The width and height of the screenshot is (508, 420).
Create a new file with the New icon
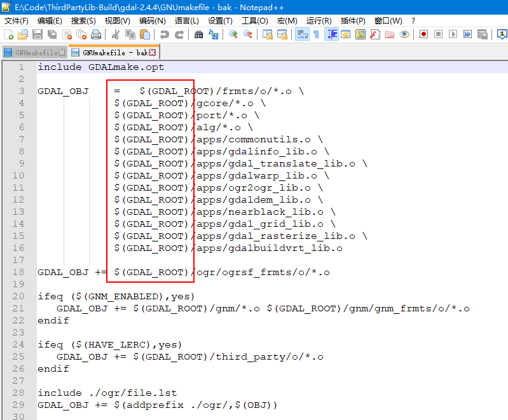click(8, 34)
